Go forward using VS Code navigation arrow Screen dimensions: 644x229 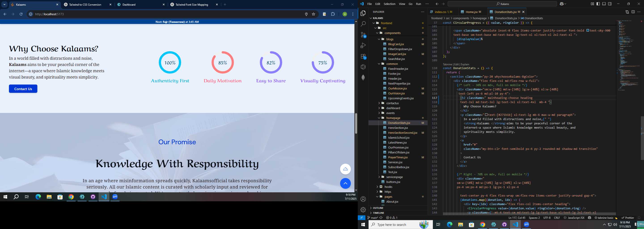click(x=443, y=4)
